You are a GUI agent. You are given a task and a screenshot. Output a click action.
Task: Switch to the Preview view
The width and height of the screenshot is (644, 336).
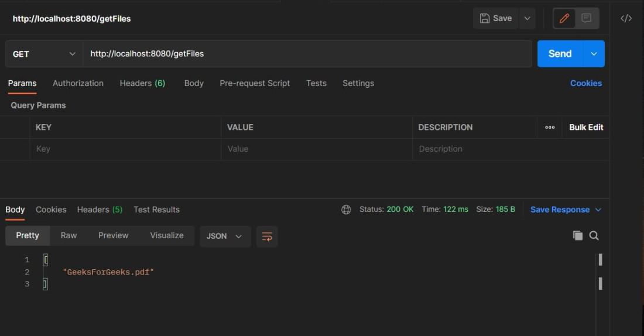[x=114, y=235]
